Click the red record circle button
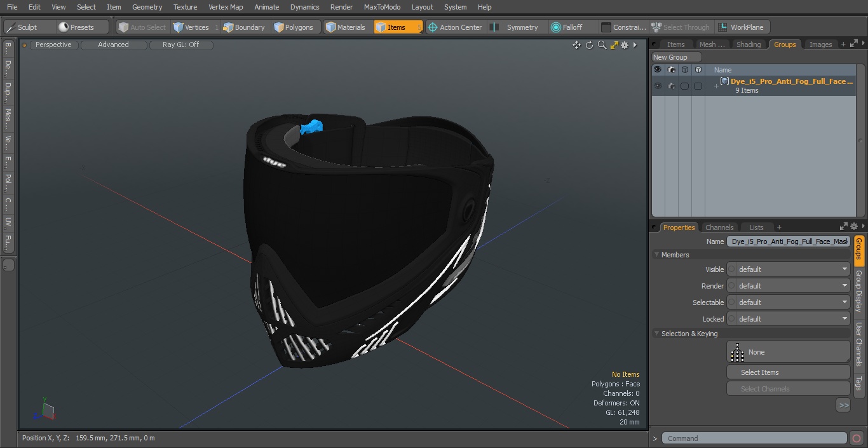 [x=856, y=438]
